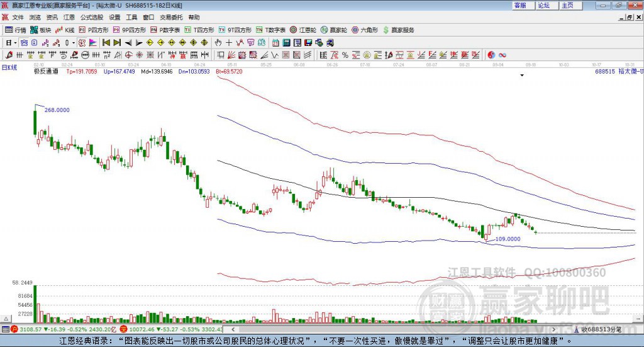644x347 pixels.
Task: Click the 主页 homepage button
Action: (571, 5)
